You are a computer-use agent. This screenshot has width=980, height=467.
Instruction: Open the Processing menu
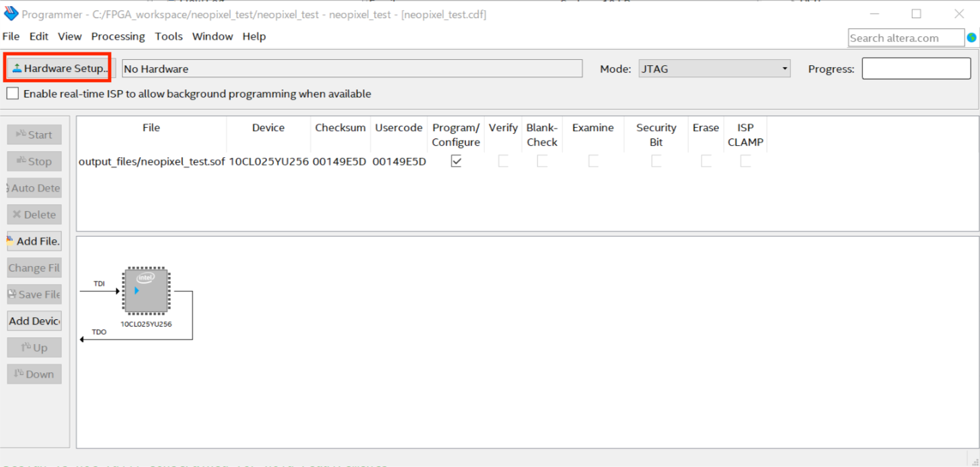pos(118,36)
